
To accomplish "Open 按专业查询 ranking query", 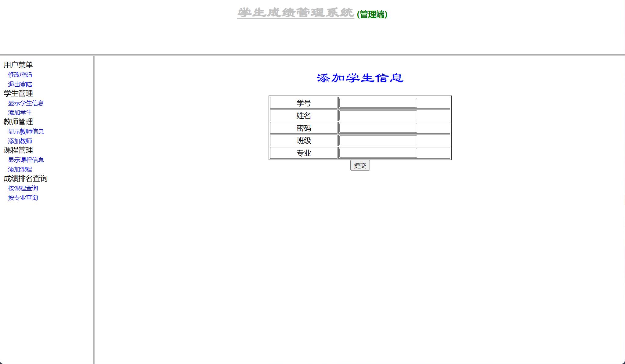I will [22, 198].
